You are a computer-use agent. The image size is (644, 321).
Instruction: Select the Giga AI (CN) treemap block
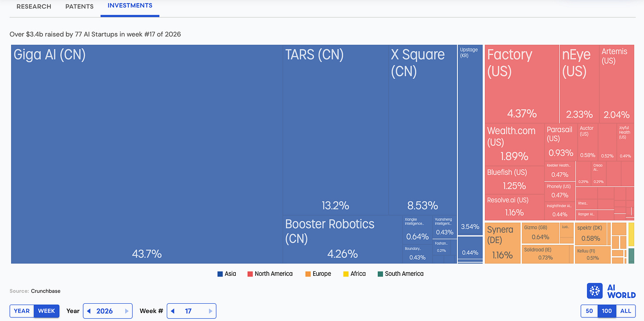(x=147, y=154)
